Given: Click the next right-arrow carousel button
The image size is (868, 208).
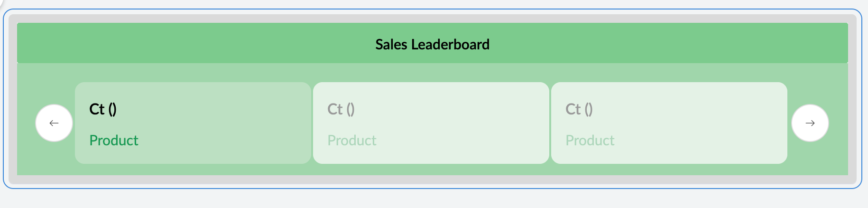Looking at the screenshot, I should [x=810, y=123].
